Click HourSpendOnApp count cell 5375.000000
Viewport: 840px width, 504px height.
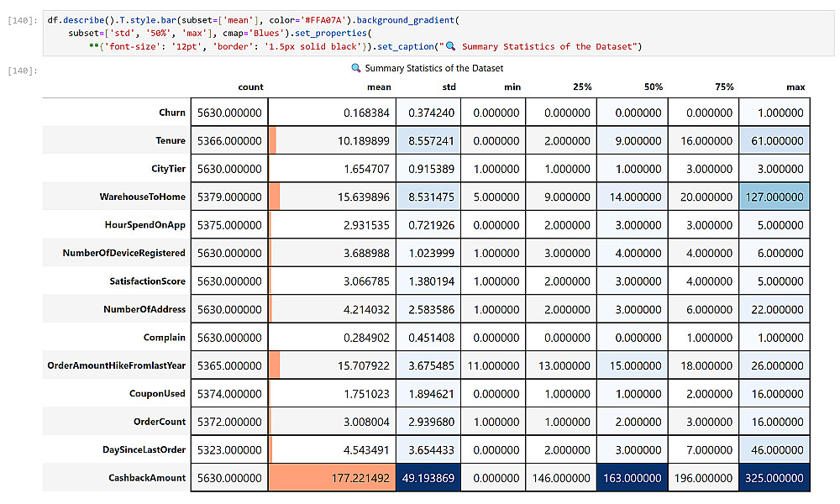click(x=229, y=225)
